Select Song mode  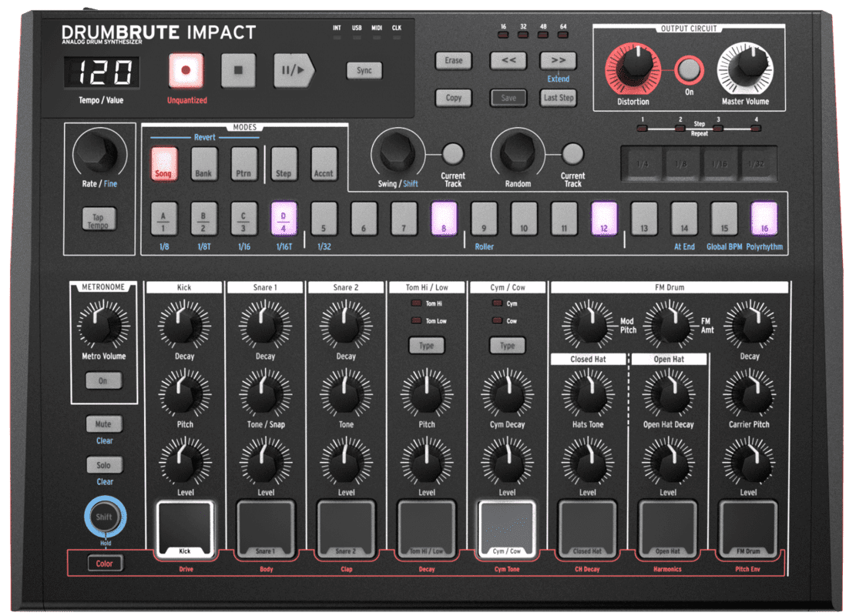point(163,164)
